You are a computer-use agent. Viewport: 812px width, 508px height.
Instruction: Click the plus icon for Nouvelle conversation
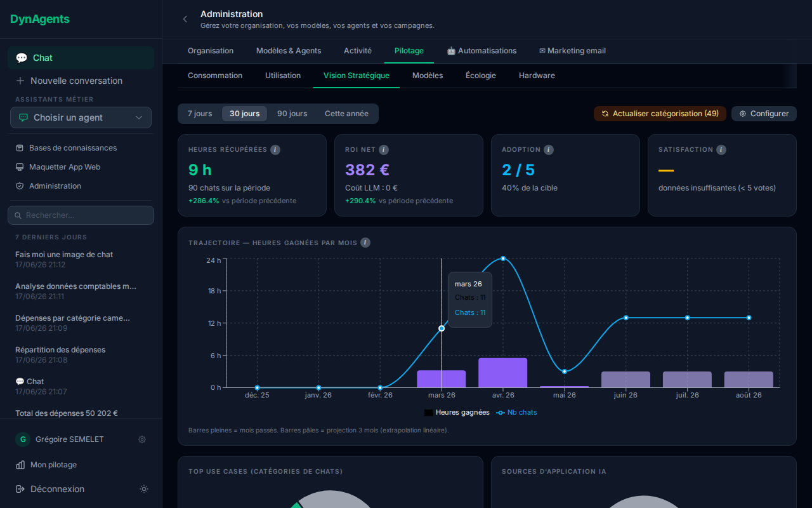(x=20, y=81)
